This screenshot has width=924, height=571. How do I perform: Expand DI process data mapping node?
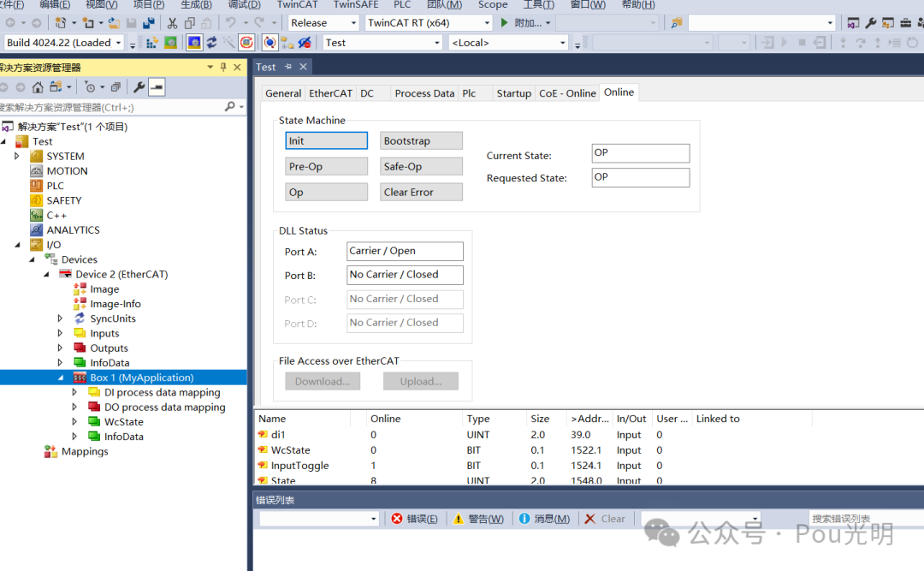(x=74, y=392)
